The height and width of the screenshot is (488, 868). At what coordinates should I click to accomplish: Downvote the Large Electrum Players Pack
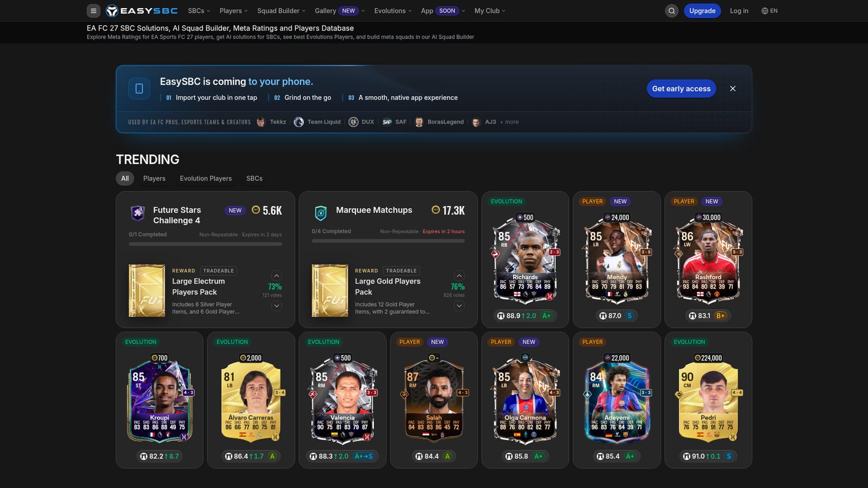276,306
